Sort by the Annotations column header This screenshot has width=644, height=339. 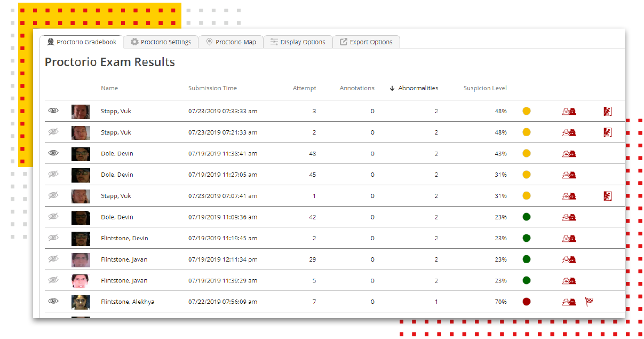click(x=357, y=88)
